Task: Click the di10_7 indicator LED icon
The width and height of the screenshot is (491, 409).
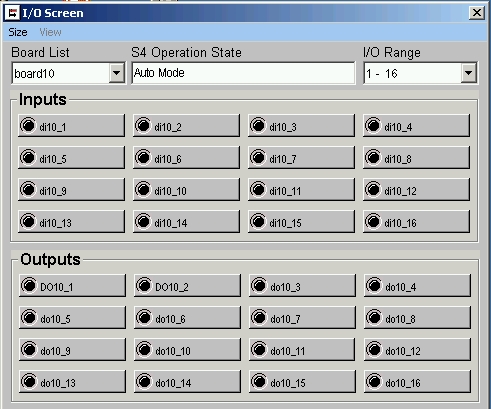Action: pyautogui.click(x=258, y=157)
